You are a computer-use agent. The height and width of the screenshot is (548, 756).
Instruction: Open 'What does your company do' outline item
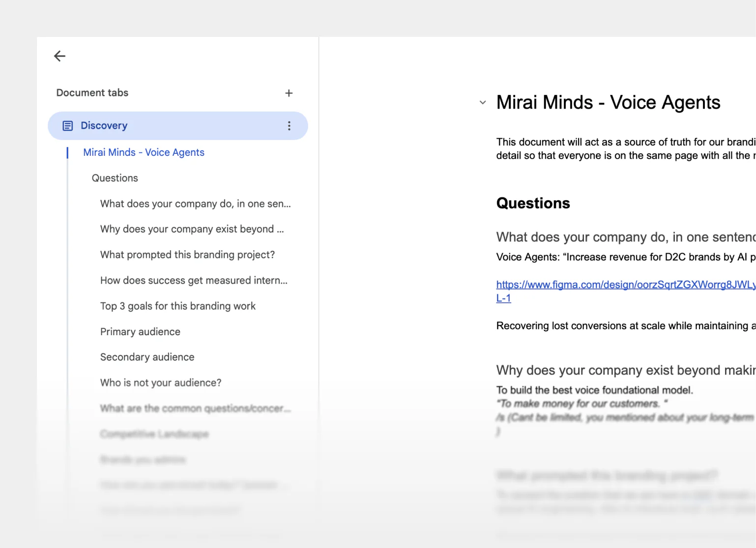tap(196, 203)
